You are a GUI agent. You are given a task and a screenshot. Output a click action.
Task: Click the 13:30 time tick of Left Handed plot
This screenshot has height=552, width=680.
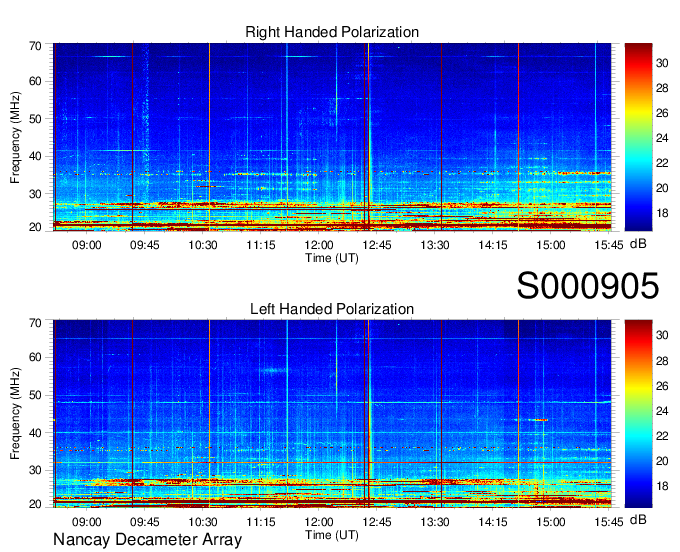[435, 522]
